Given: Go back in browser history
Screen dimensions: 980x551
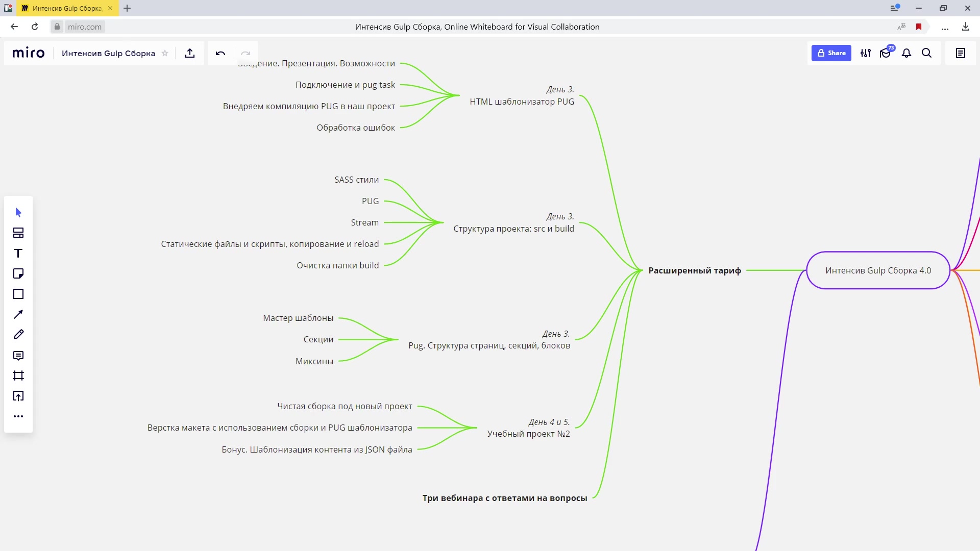Looking at the screenshot, I should [14, 27].
